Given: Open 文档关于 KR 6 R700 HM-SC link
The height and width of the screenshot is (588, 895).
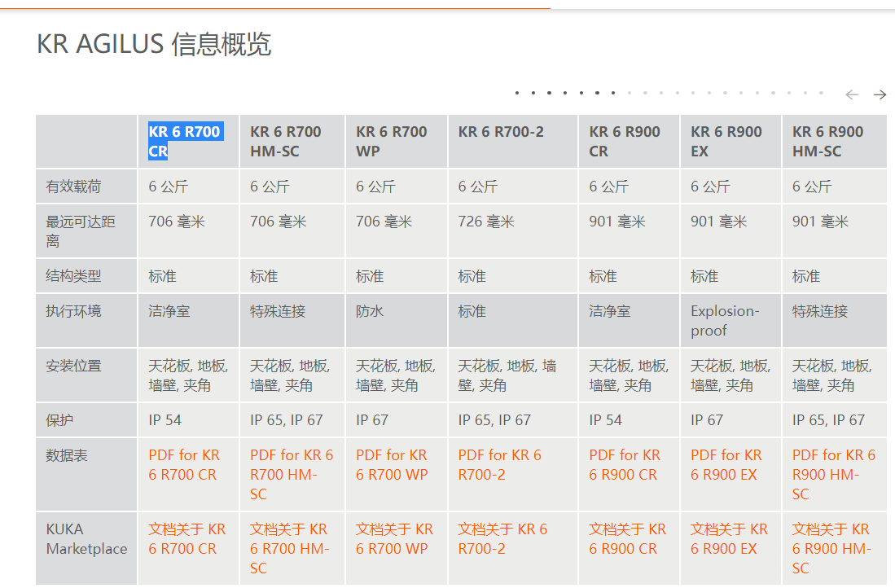Looking at the screenshot, I should click(289, 549).
